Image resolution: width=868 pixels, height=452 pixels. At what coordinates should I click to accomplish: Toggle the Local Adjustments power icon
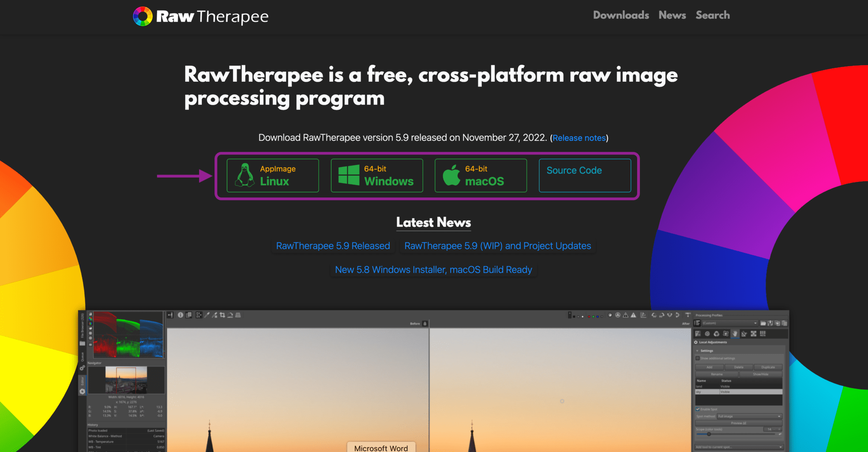pyautogui.click(x=696, y=342)
